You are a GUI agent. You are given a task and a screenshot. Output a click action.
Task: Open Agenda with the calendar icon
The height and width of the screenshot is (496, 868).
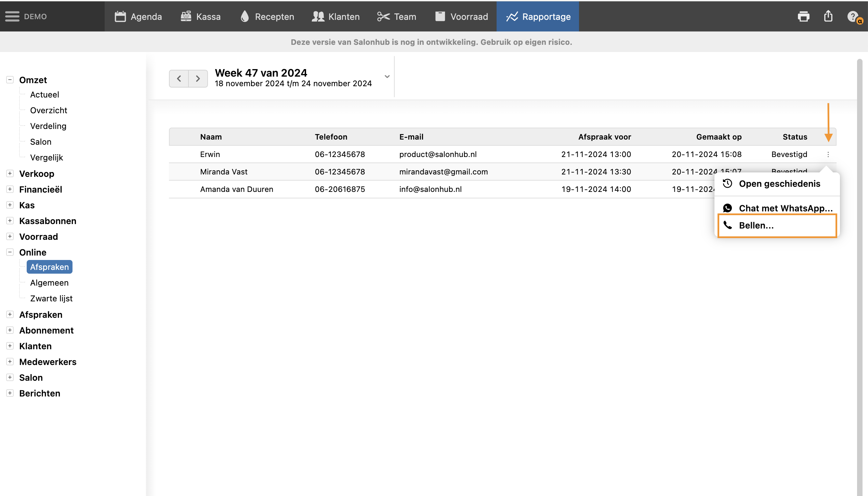click(120, 16)
